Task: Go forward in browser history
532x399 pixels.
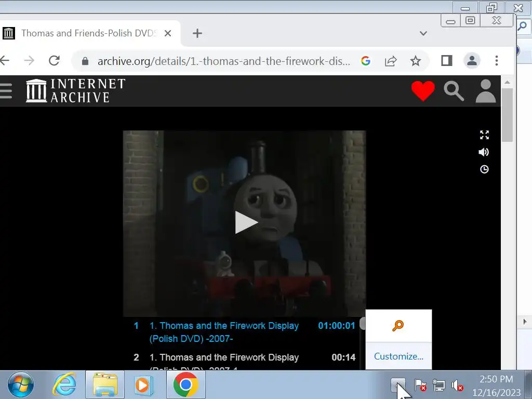Action: point(29,61)
